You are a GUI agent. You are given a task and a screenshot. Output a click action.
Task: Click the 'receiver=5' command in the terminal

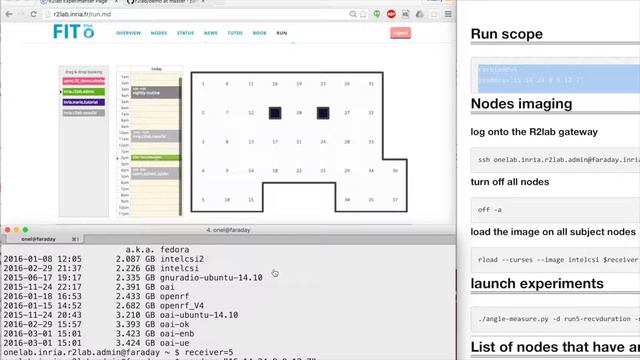click(209, 352)
